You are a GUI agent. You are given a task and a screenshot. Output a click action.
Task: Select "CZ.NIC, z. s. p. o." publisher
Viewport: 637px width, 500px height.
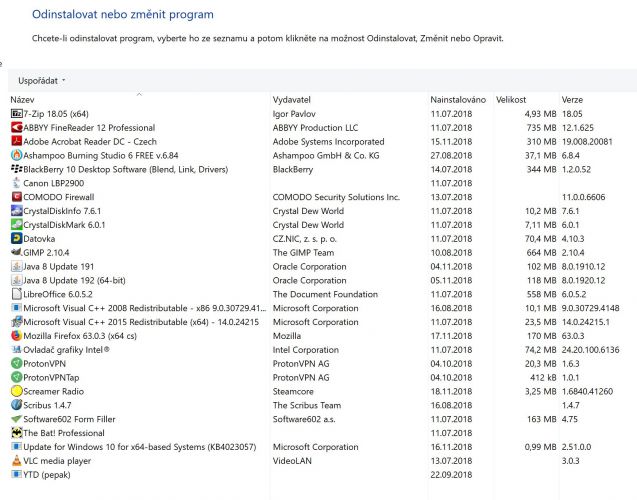[x=304, y=238]
